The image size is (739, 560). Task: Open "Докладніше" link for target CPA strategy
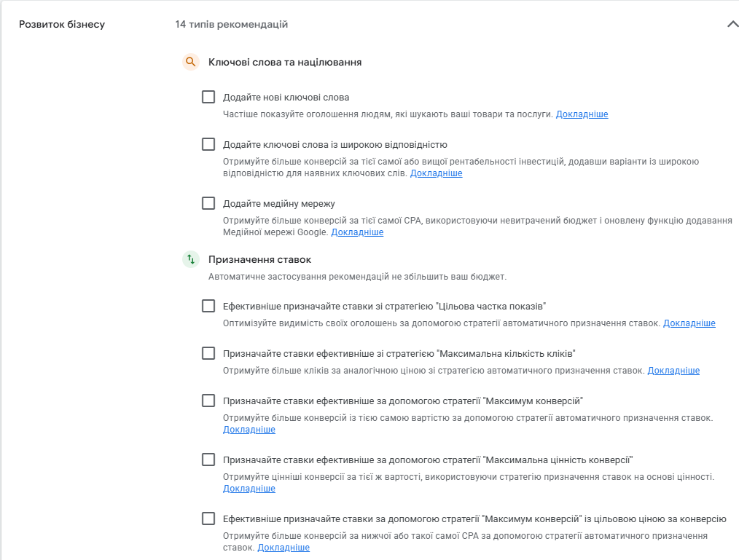(x=284, y=548)
